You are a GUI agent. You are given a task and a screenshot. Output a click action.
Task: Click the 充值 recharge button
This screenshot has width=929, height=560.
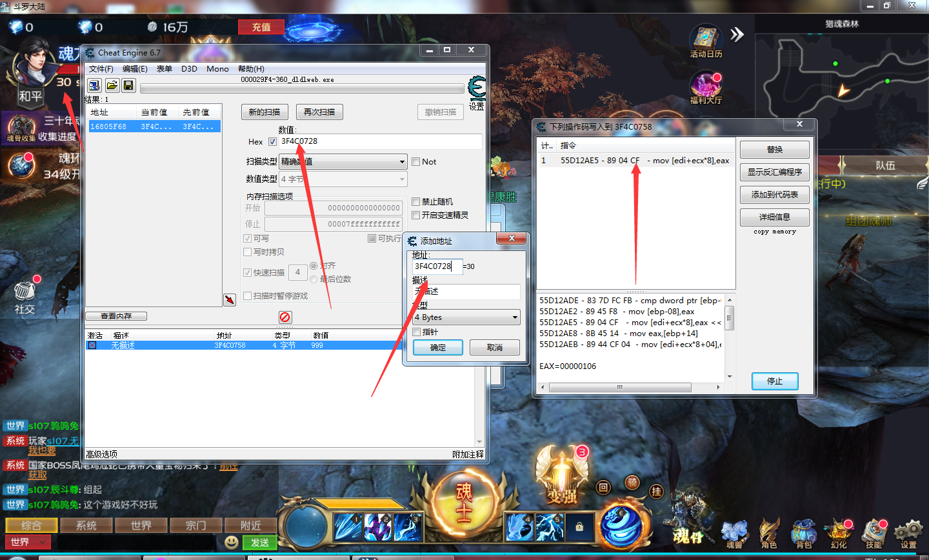coord(261,27)
